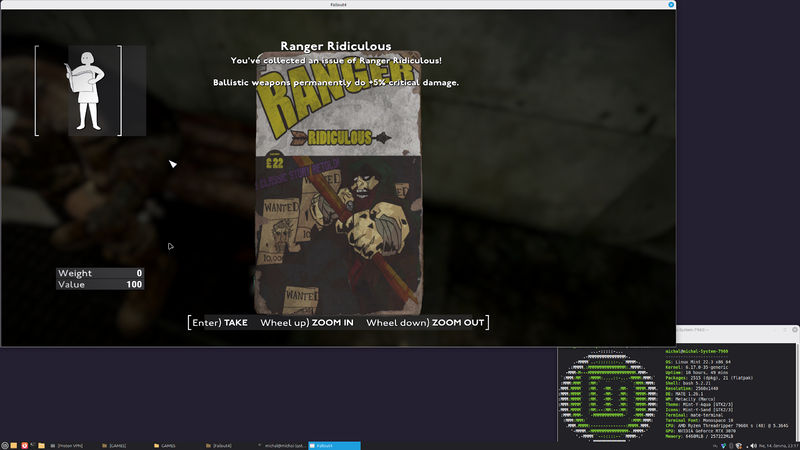Click Wheel up) ZOOM IN prompt
This screenshot has width=800, height=450.
tap(307, 322)
